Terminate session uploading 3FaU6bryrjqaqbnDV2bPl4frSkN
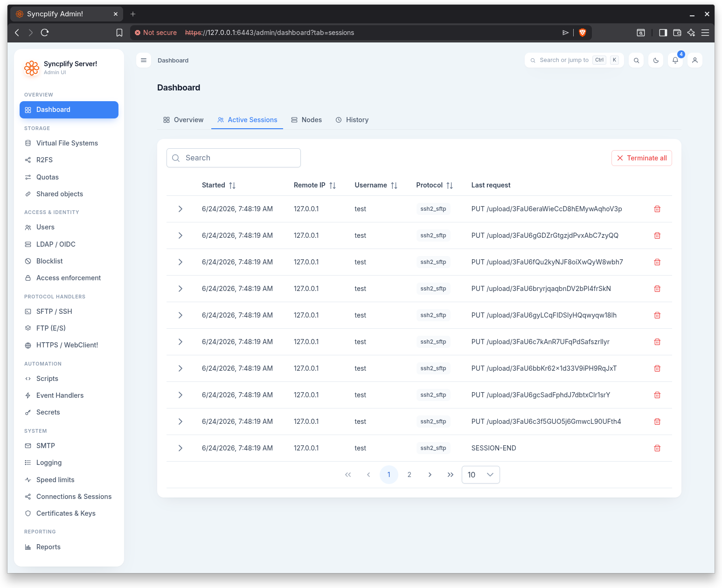The height and width of the screenshot is (588, 722). coord(657,289)
